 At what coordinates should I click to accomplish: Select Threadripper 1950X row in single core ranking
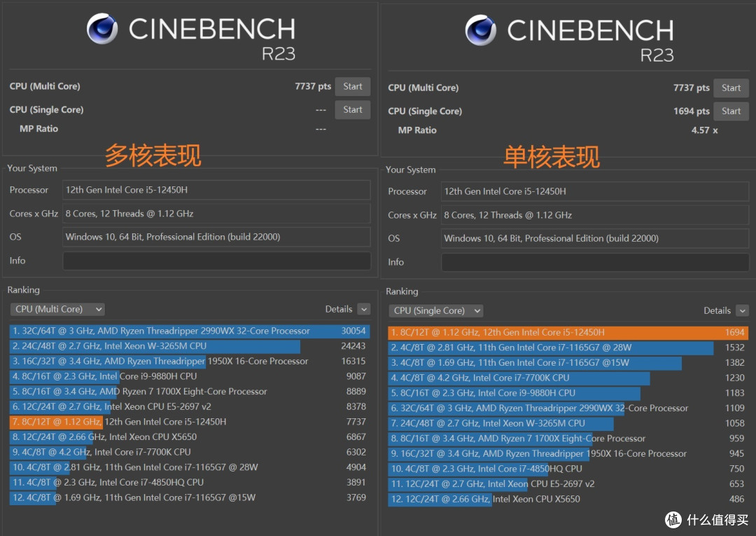[x=568, y=453]
